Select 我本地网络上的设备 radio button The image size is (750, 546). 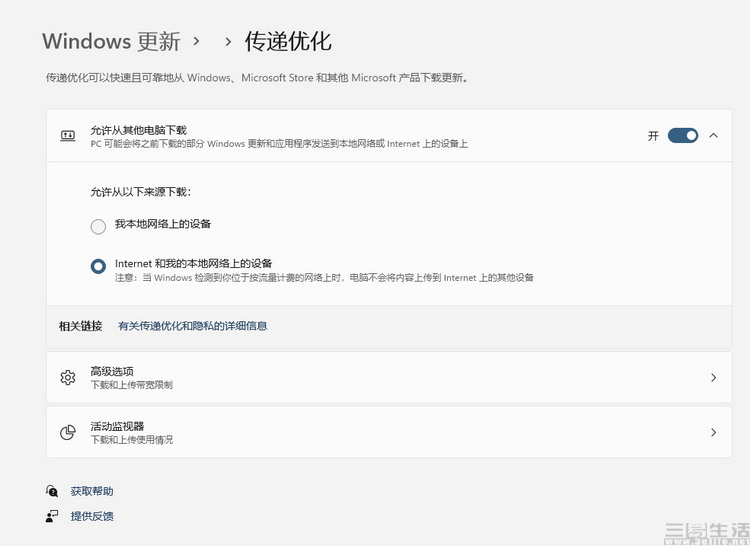[98, 226]
